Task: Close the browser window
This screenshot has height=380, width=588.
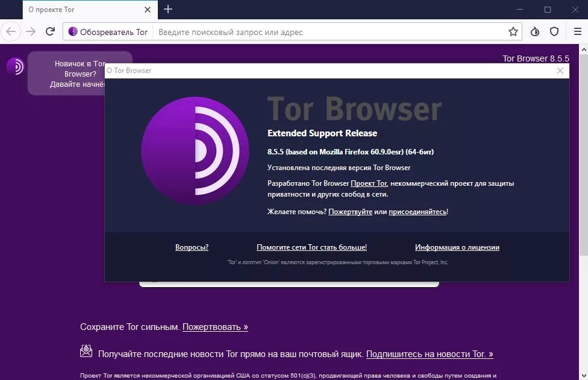Action: pyautogui.click(x=575, y=10)
